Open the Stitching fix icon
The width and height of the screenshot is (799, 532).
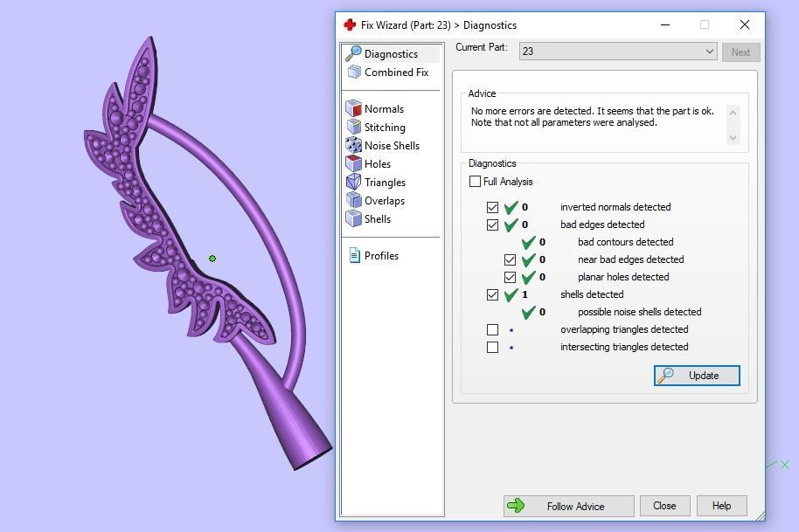pyautogui.click(x=353, y=127)
